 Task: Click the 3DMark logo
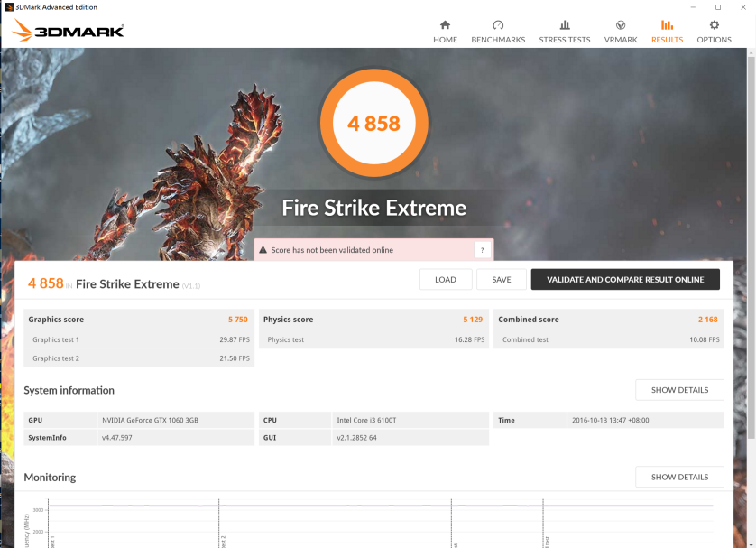point(68,31)
